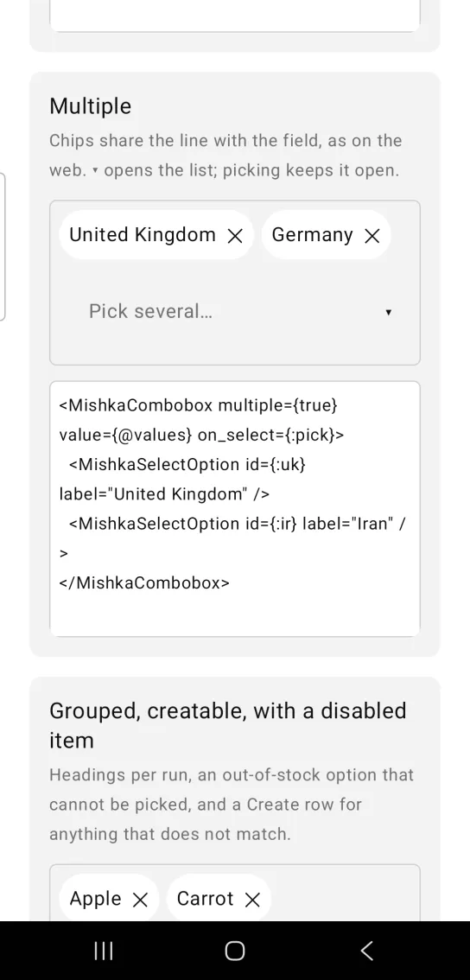The width and height of the screenshot is (470, 980).
Task: Remove the United Kingdom chip
Action: [x=235, y=236]
